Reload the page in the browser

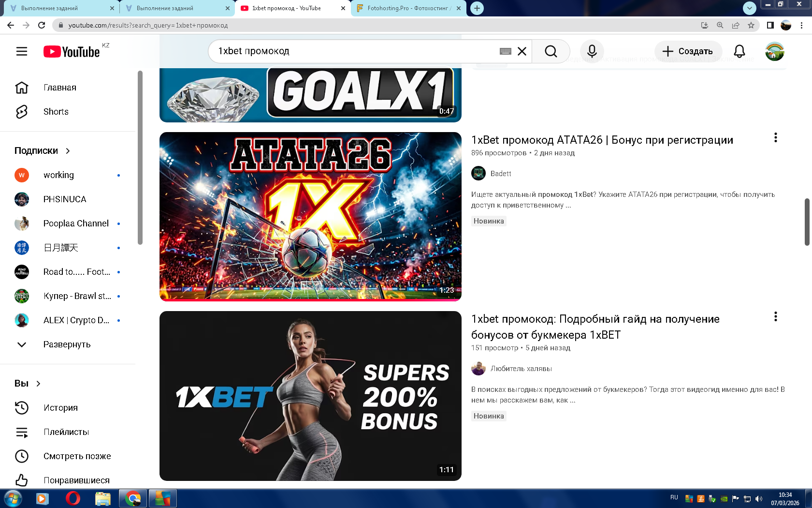(x=42, y=25)
